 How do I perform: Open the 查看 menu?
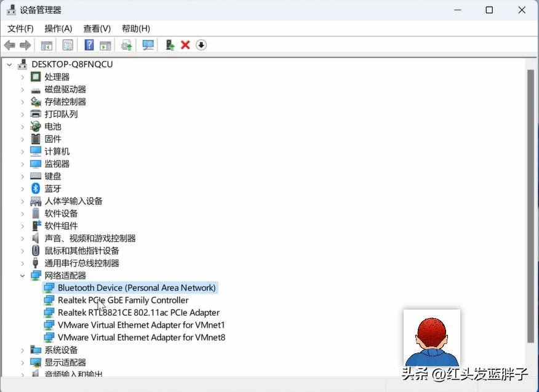click(x=96, y=28)
